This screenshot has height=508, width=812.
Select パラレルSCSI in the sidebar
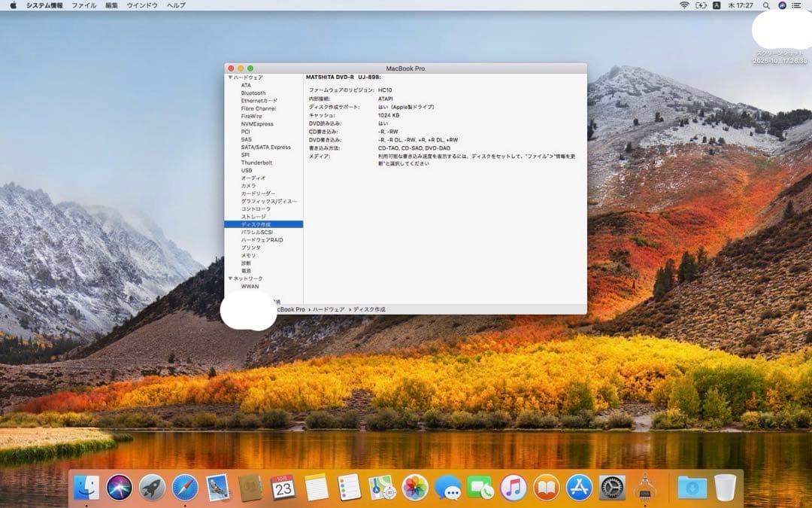[x=257, y=233]
